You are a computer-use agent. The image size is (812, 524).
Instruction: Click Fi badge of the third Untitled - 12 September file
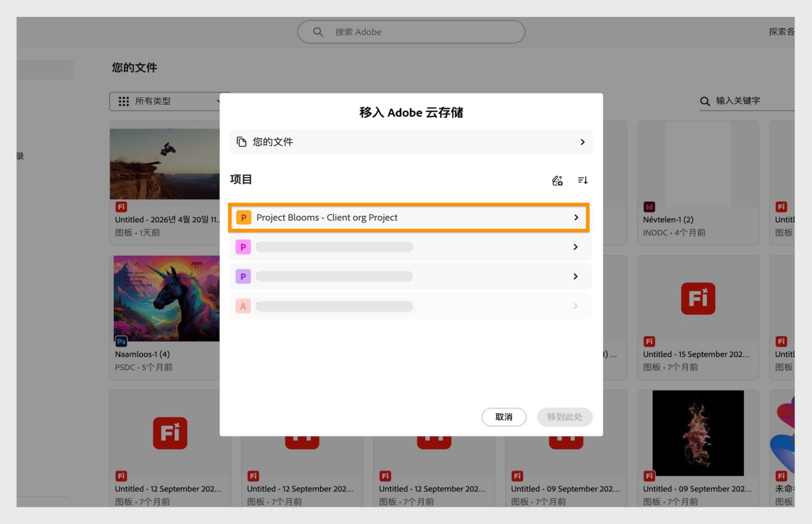pyautogui.click(x=385, y=476)
